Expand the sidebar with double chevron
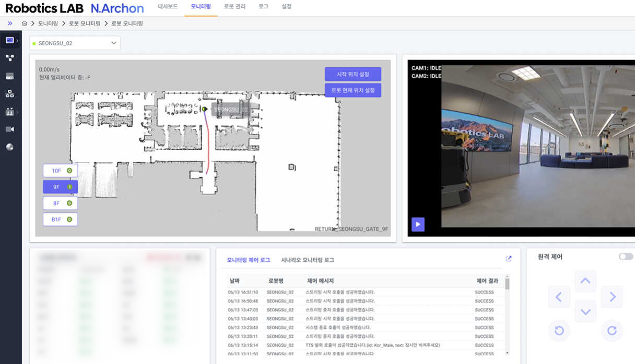 (x=10, y=23)
